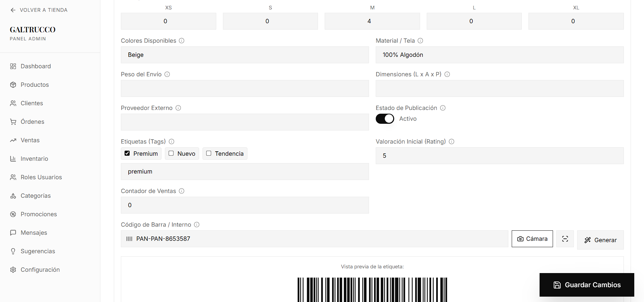Click the info icon beside Código de Barra
Viewport: 644px width, 302px height.
(197, 225)
